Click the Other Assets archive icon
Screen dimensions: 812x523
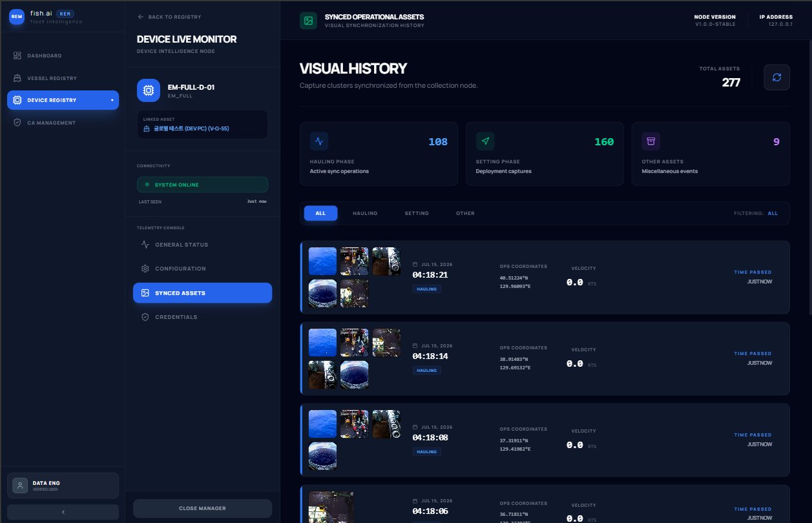pos(651,141)
